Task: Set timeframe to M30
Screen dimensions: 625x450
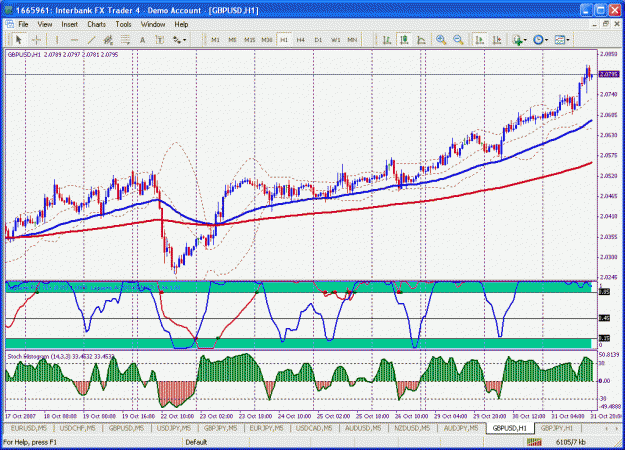Action: coord(267,40)
